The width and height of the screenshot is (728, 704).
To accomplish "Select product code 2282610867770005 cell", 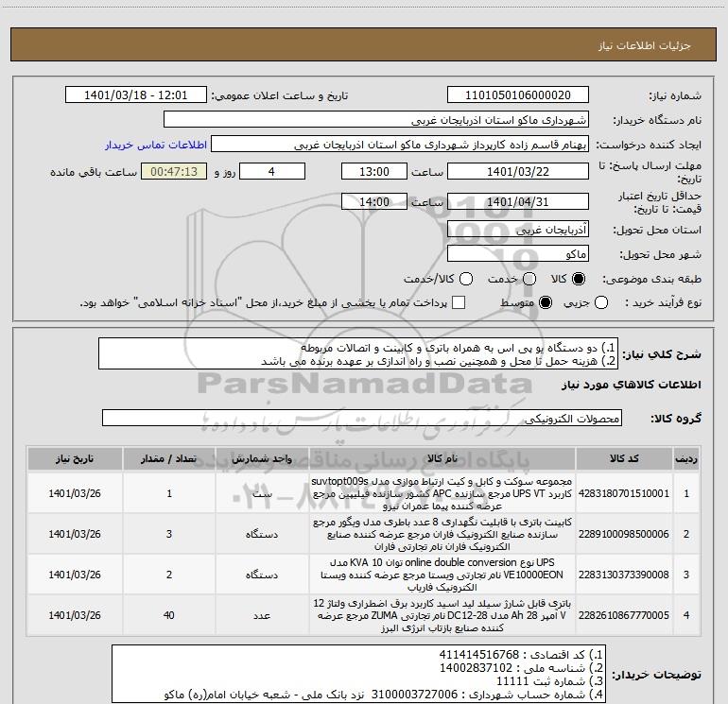I will coord(624,615).
